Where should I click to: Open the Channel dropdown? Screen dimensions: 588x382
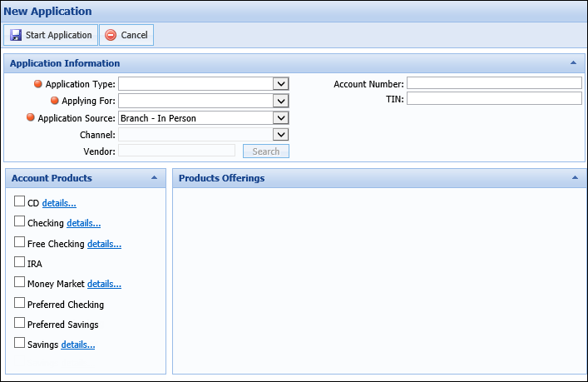tap(281, 134)
